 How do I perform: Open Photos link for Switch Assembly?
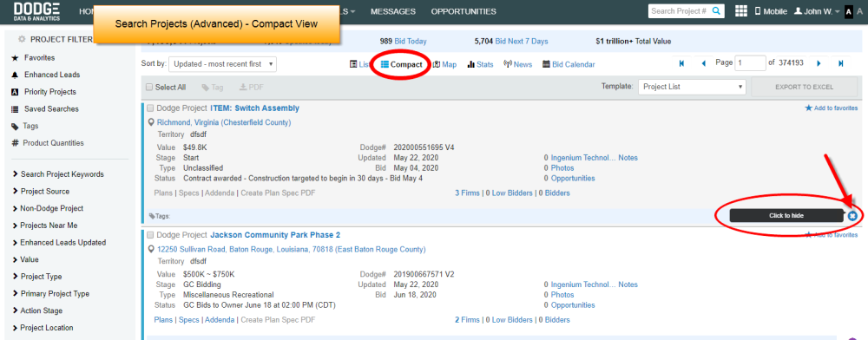(562, 167)
